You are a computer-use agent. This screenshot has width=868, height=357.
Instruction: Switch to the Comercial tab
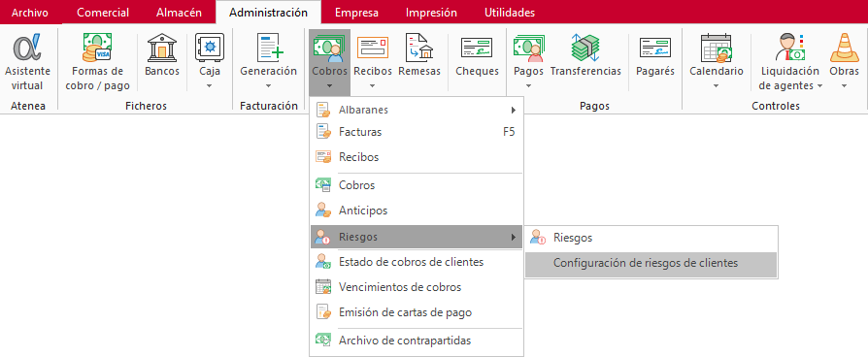tap(103, 13)
